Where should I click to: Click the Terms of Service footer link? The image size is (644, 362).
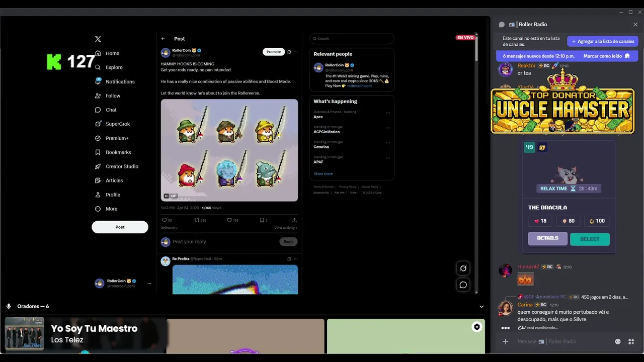tap(324, 187)
